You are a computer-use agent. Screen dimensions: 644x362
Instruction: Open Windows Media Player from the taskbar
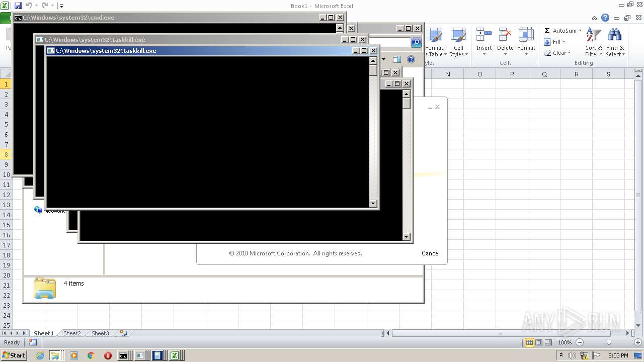click(x=74, y=355)
